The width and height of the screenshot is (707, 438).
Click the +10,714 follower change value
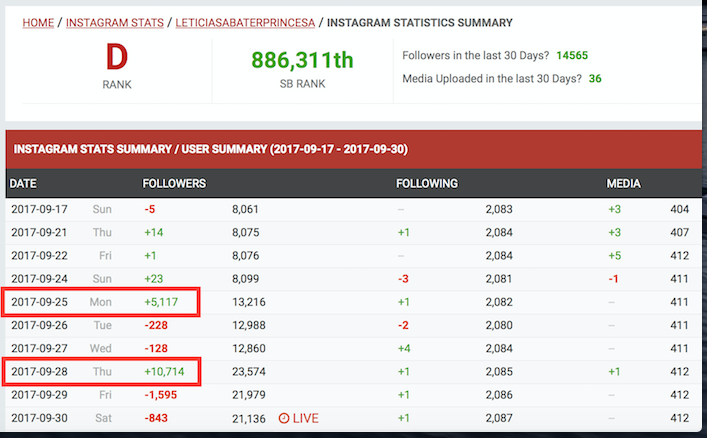click(x=164, y=372)
